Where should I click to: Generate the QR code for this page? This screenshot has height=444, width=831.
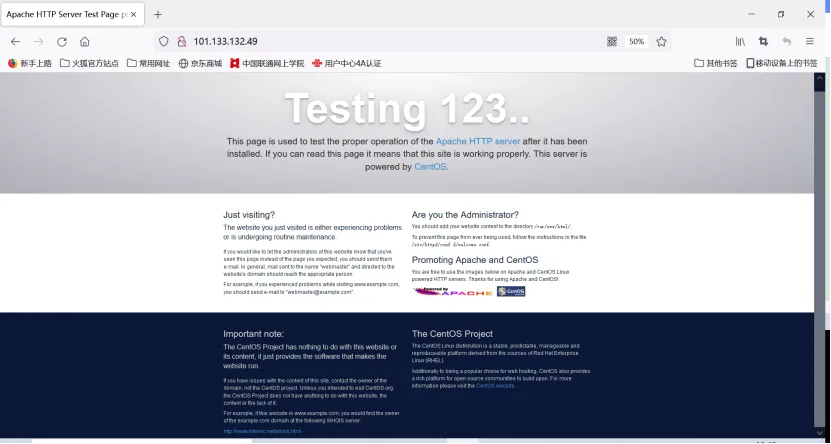[x=612, y=41]
